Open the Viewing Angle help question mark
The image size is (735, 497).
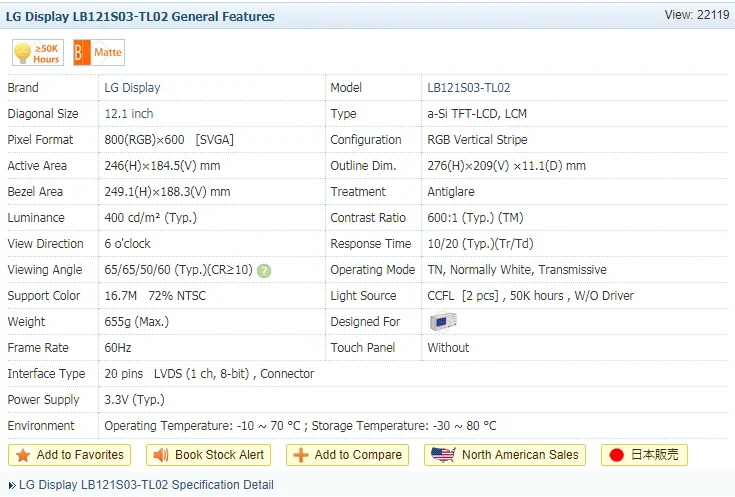[264, 271]
